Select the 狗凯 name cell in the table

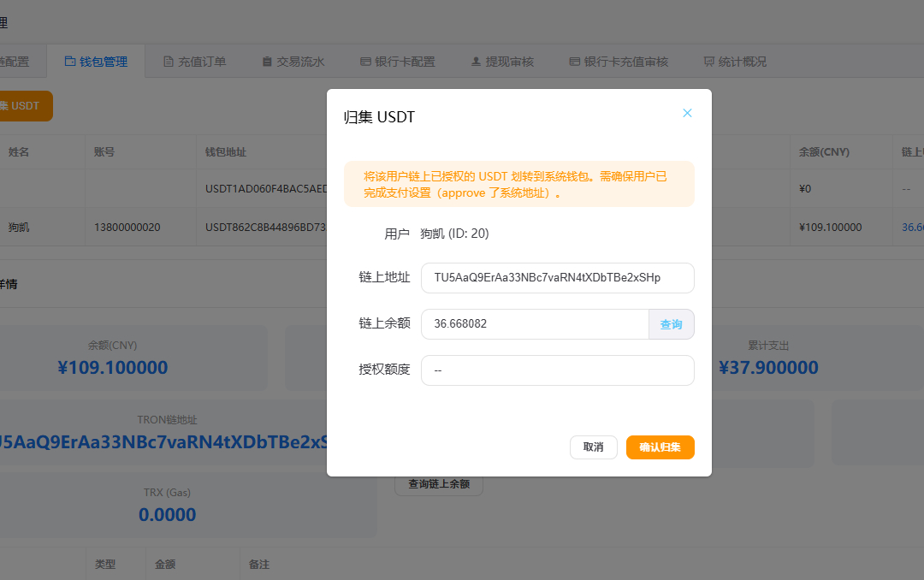(19, 227)
